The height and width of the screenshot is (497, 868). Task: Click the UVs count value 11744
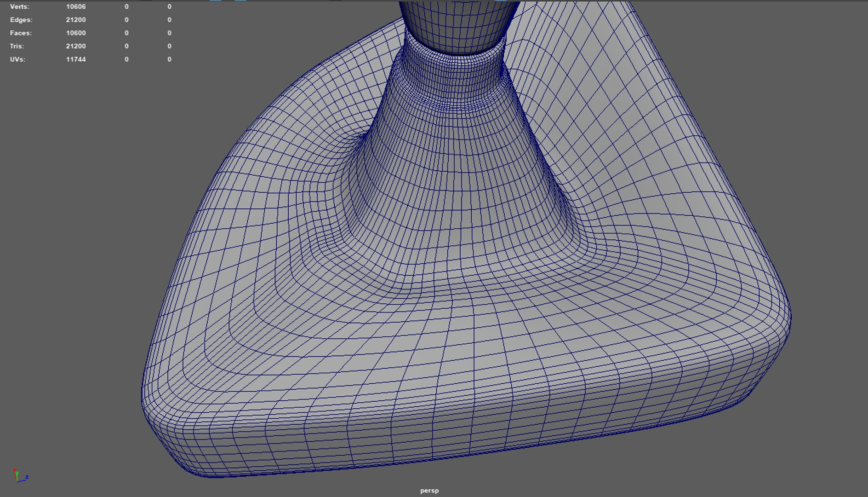[x=76, y=59]
